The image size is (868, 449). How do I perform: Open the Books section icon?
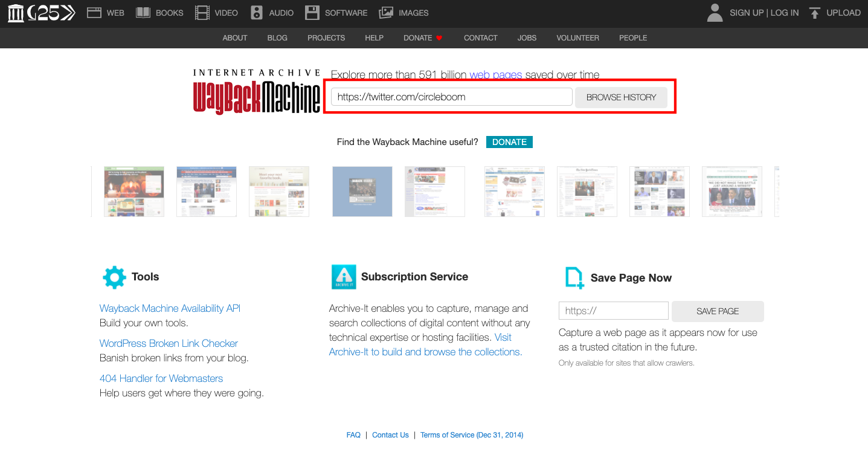coord(143,12)
